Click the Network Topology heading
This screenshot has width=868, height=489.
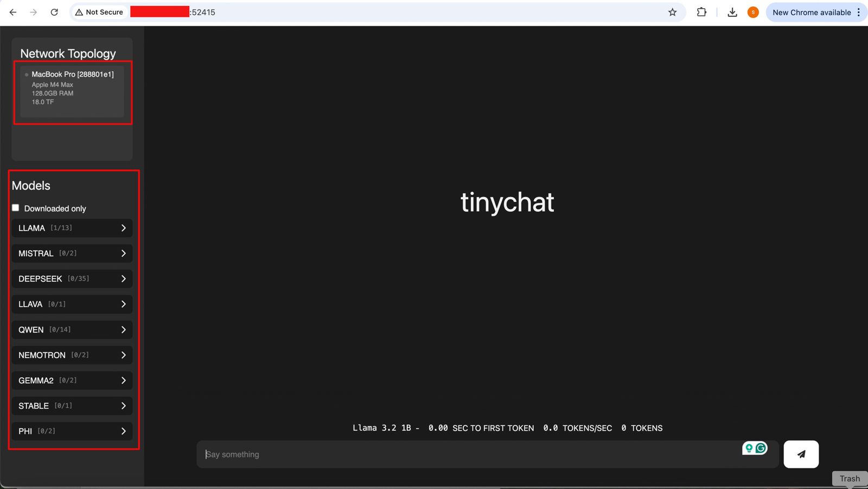(x=68, y=54)
